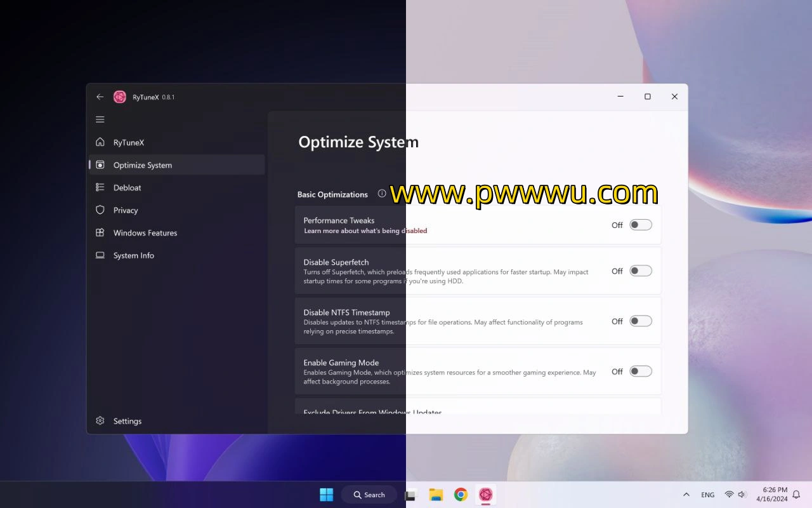Enable the Gaming Mode switch

point(641,371)
